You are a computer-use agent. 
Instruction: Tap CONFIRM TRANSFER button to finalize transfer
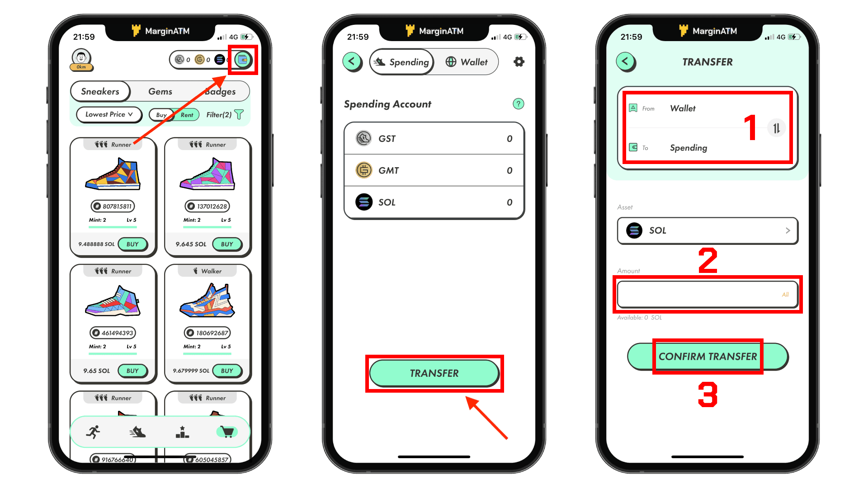coord(708,357)
